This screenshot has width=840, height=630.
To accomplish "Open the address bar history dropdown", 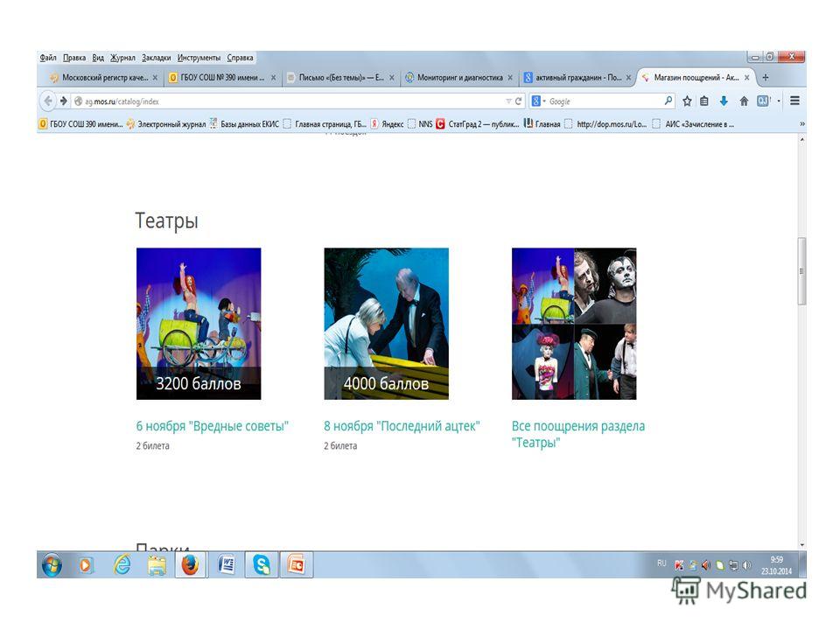I will click(x=507, y=101).
